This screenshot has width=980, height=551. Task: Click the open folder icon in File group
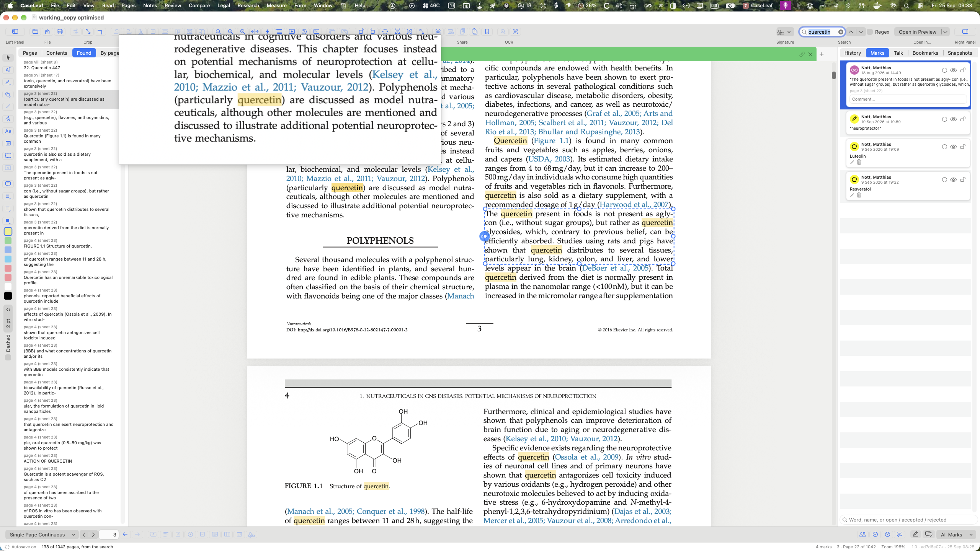point(35,32)
